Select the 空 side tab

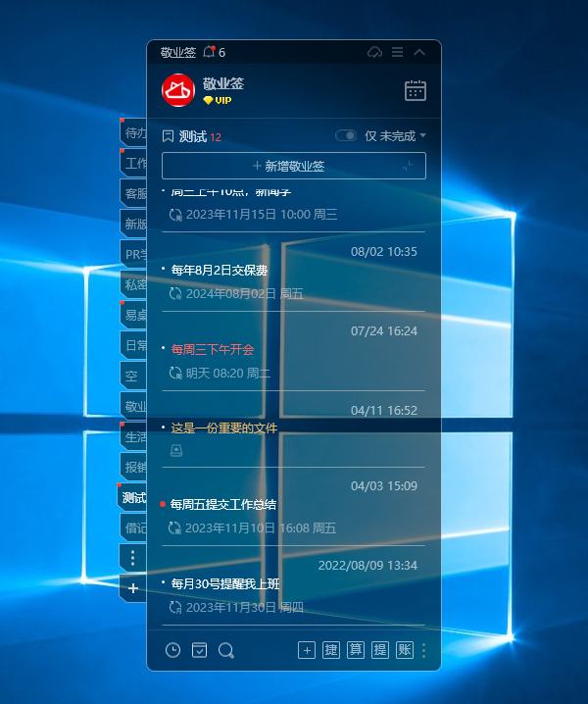pyautogui.click(x=133, y=376)
